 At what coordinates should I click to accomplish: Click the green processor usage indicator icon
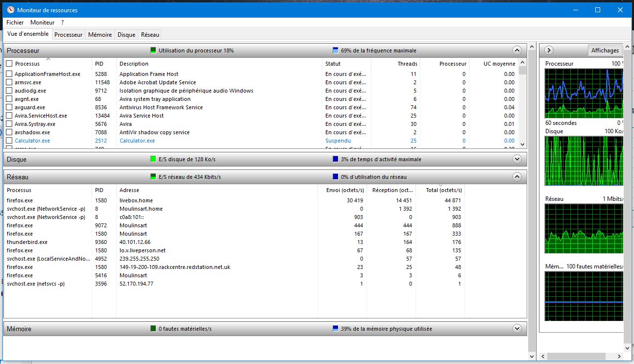(x=153, y=50)
